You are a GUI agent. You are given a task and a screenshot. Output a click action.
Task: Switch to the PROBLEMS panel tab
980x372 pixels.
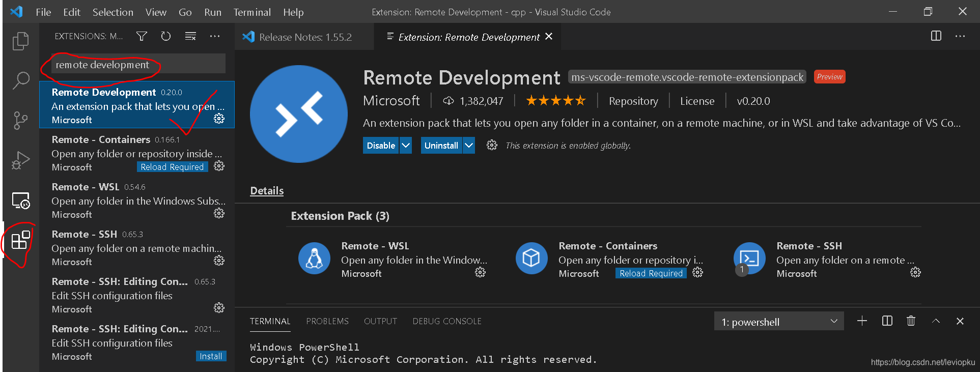tap(327, 321)
